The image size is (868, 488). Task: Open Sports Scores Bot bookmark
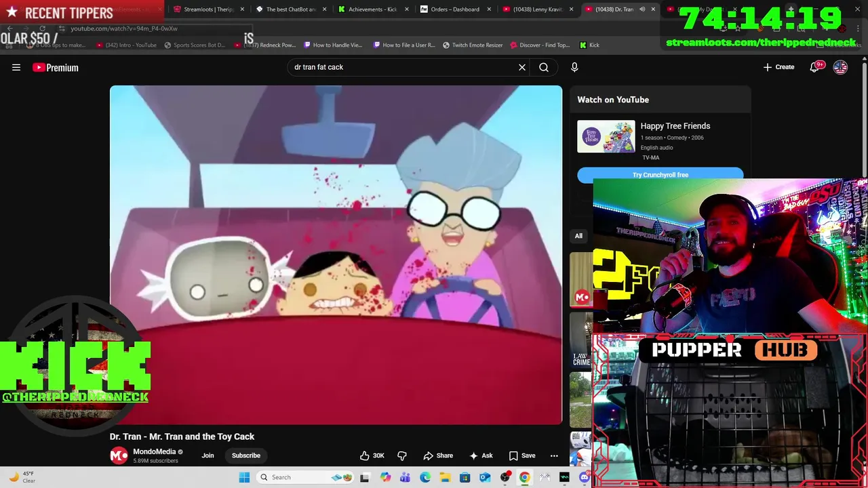195,45
